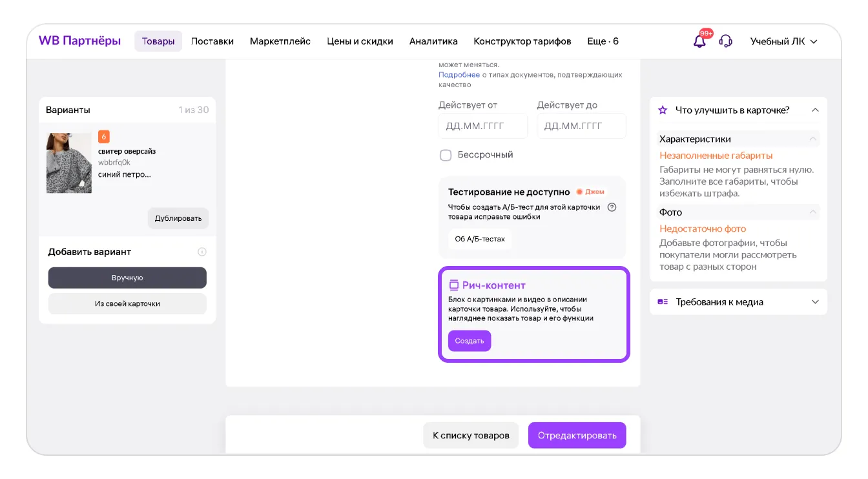The height and width of the screenshot is (479, 868).
Task: Open support via headset icon
Action: pyautogui.click(x=726, y=41)
